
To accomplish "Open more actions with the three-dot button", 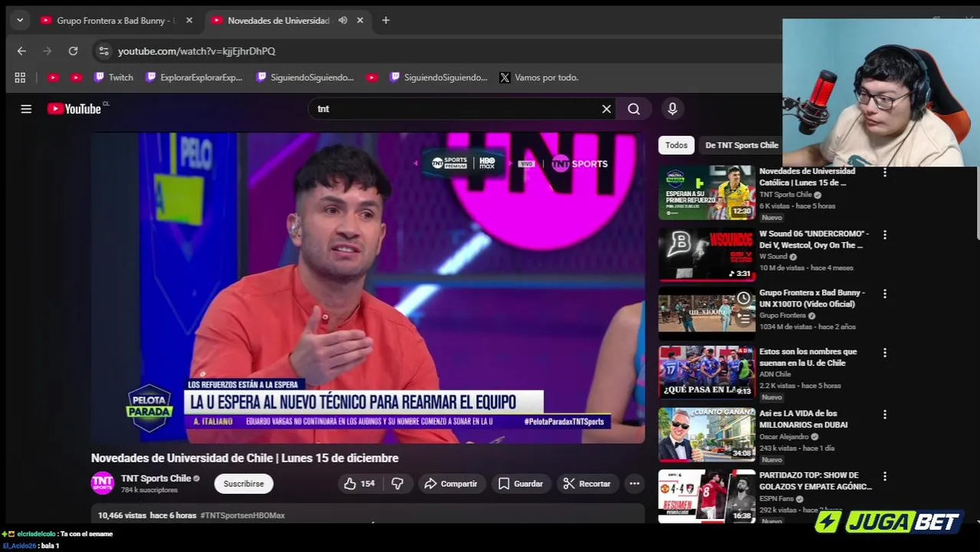I will pos(634,484).
